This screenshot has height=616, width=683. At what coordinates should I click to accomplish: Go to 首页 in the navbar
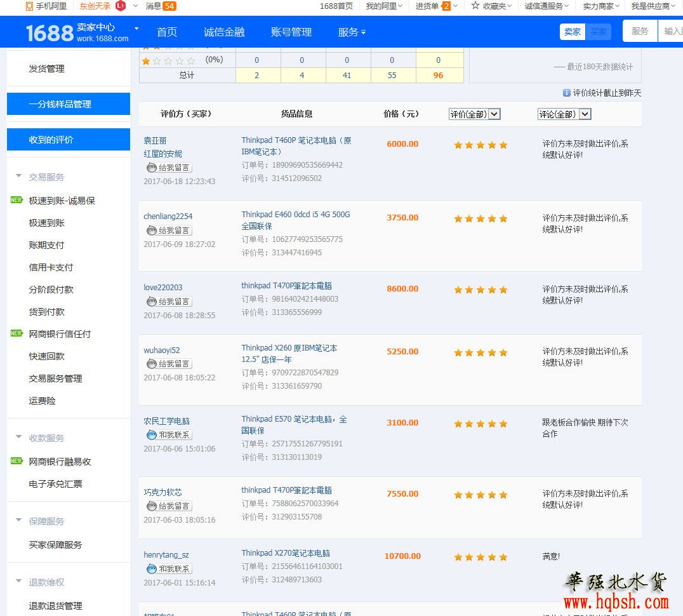(167, 32)
